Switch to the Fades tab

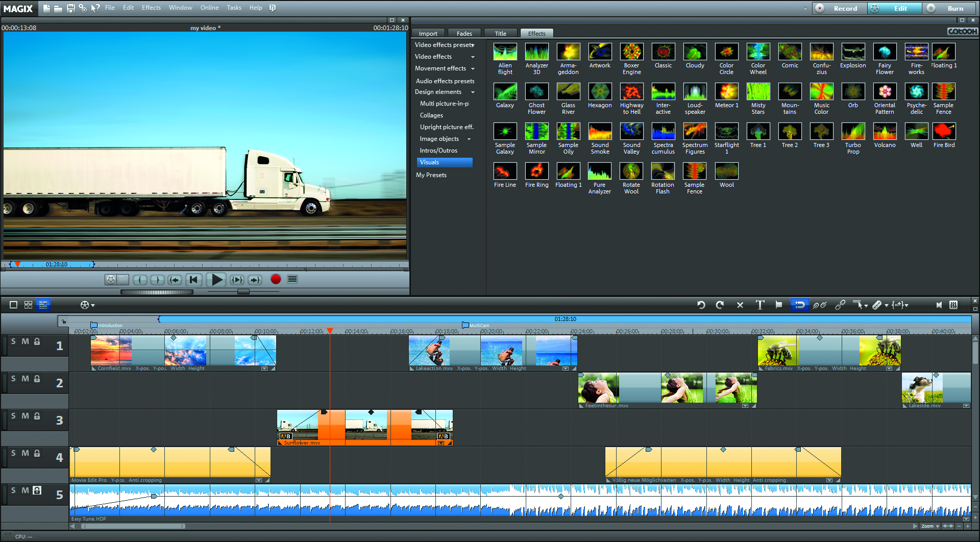click(x=464, y=34)
